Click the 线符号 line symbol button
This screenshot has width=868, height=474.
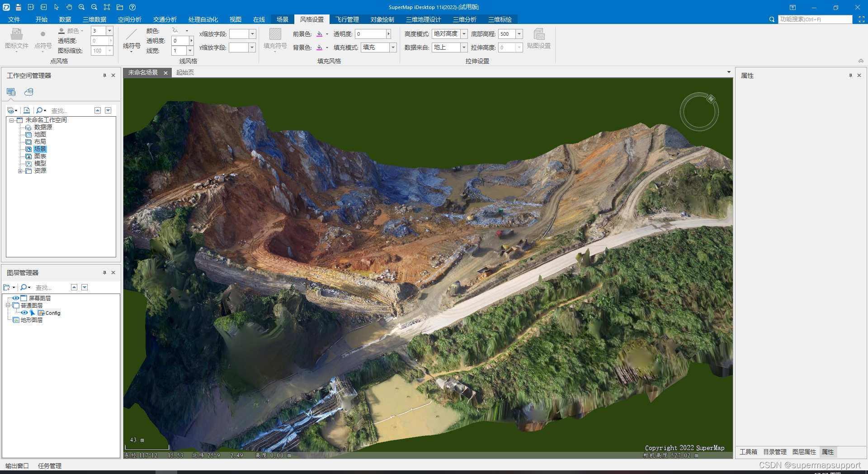pyautogui.click(x=132, y=39)
